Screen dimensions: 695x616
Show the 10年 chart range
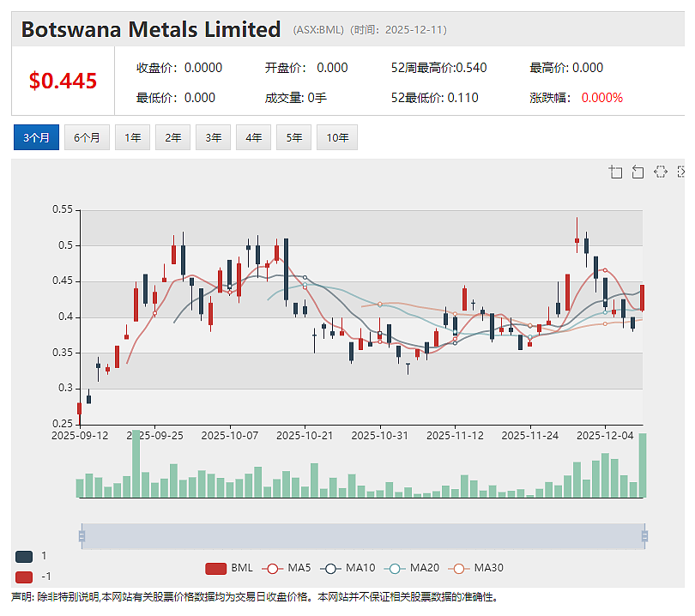tap(337, 137)
